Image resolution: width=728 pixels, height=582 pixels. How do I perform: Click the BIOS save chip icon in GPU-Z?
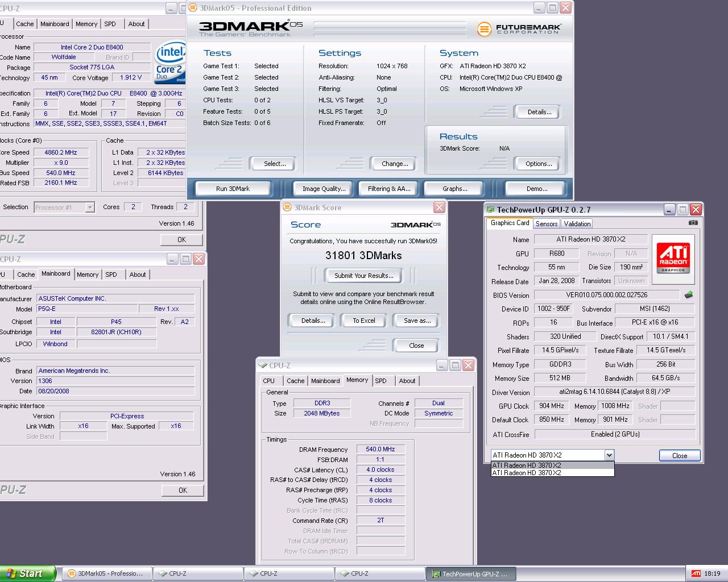[689, 295]
